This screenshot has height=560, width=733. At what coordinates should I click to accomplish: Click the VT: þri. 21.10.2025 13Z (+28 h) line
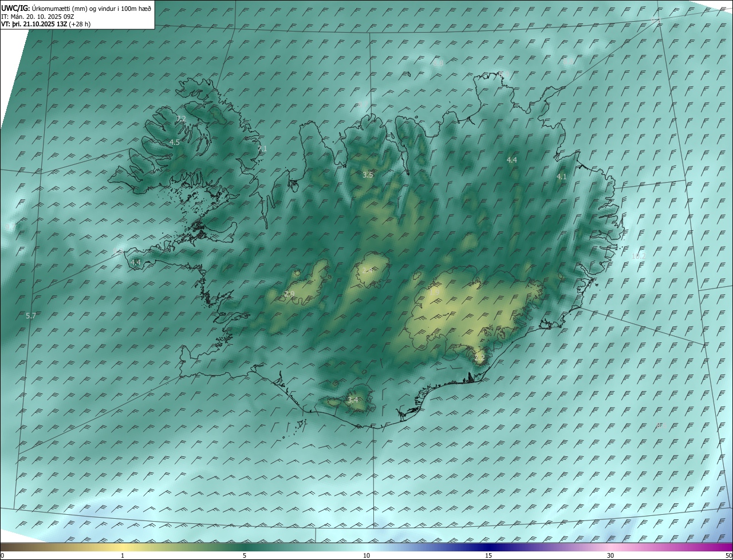click(46, 24)
